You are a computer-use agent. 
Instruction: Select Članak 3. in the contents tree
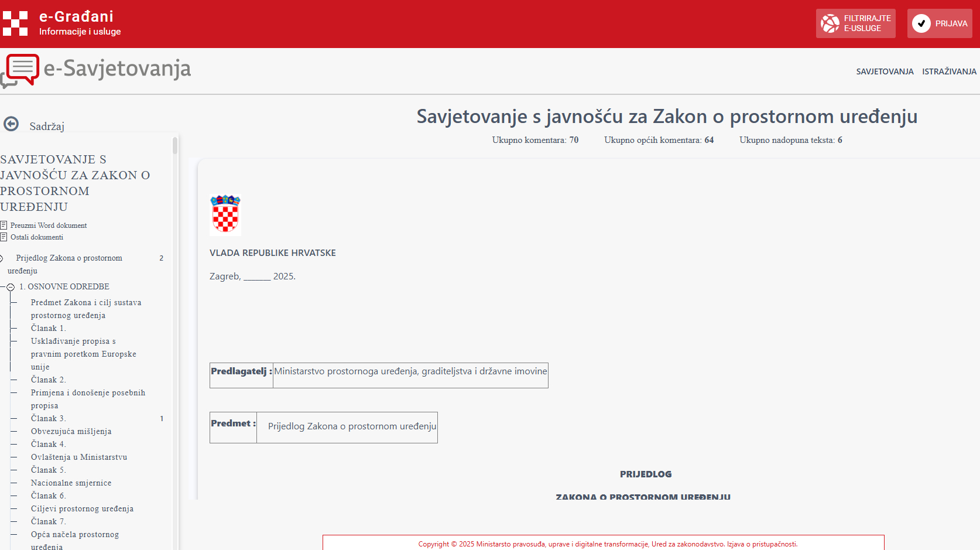pos(49,418)
